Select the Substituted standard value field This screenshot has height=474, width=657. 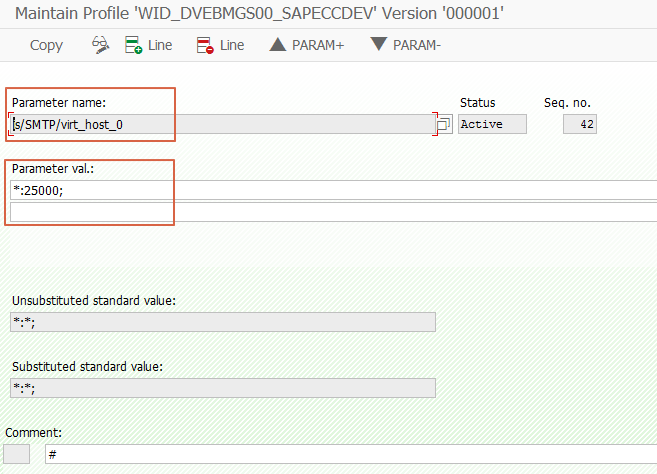pos(223,388)
